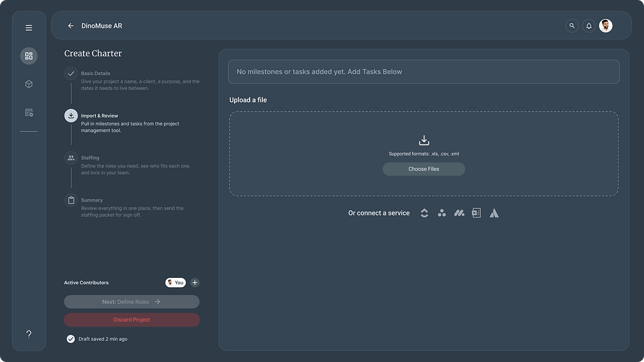Select the Summary clipboard step icon

(x=71, y=200)
